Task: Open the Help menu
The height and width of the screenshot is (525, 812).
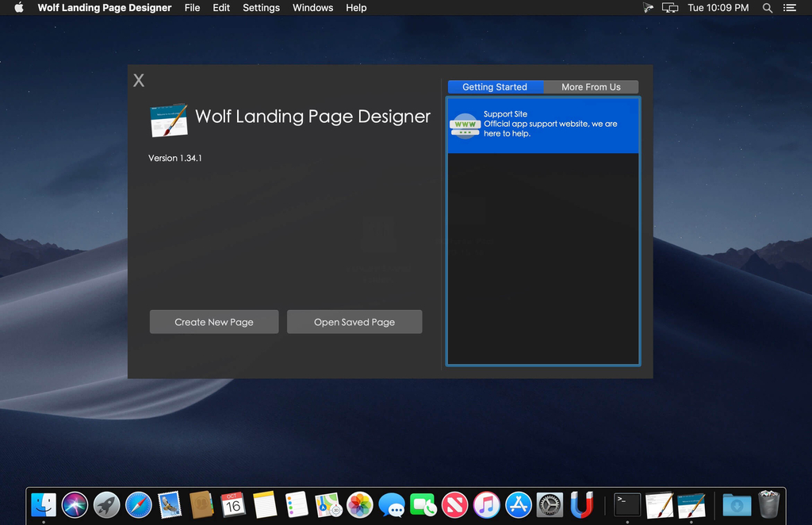Action: (356, 8)
